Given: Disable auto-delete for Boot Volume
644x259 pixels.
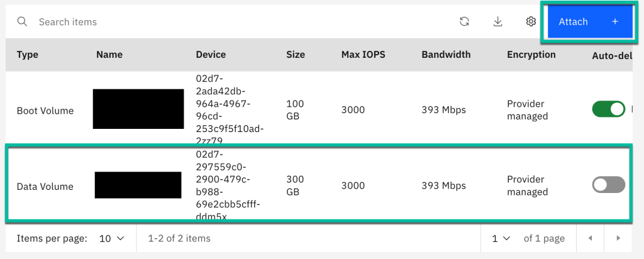Looking at the screenshot, I should [608, 109].
